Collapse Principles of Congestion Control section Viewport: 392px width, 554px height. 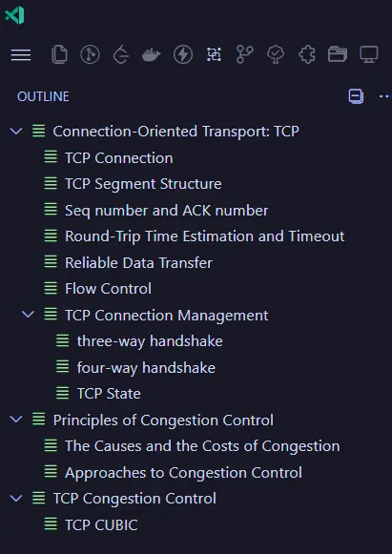[16, 420]
